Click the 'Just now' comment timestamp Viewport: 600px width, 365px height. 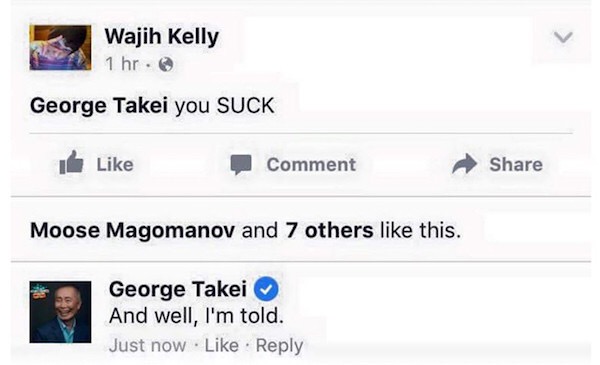[147, 345]
